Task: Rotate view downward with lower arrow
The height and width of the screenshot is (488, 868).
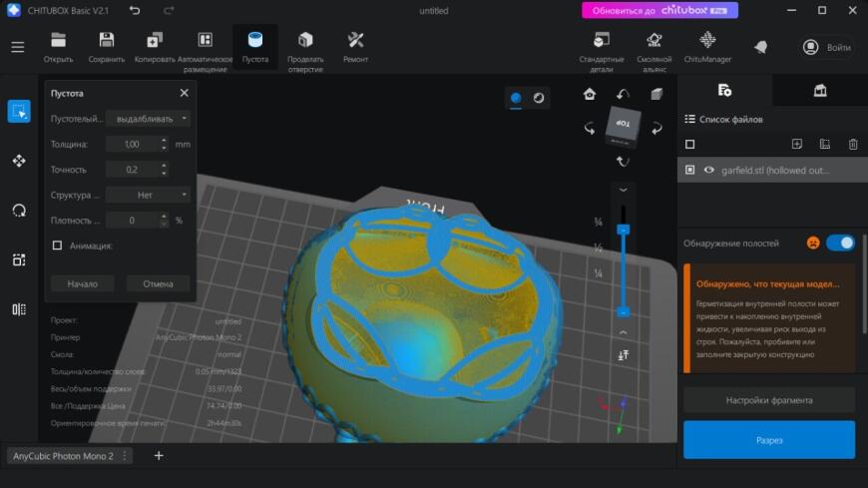Action: [624, 162]
